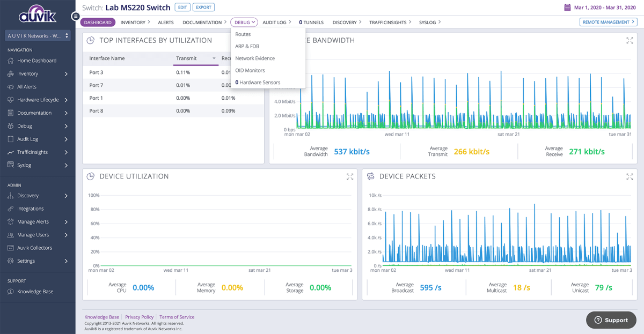Expand the sidebar Syslog chevron
Viewport: 644px width, 334px height.
[x=66, y=165]
